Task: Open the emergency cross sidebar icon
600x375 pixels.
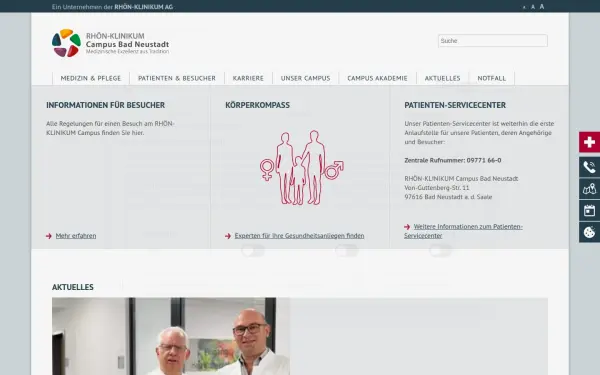Action: pos(589,142)
